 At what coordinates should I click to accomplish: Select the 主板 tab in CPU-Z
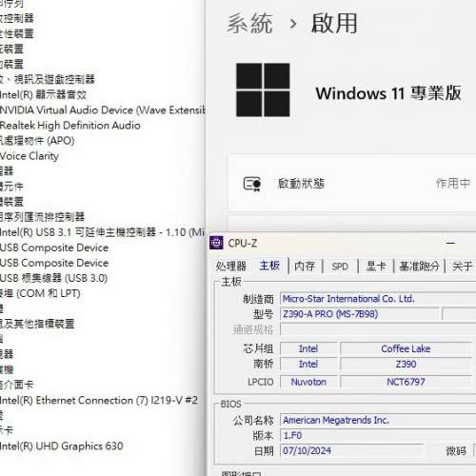(269, 266)
